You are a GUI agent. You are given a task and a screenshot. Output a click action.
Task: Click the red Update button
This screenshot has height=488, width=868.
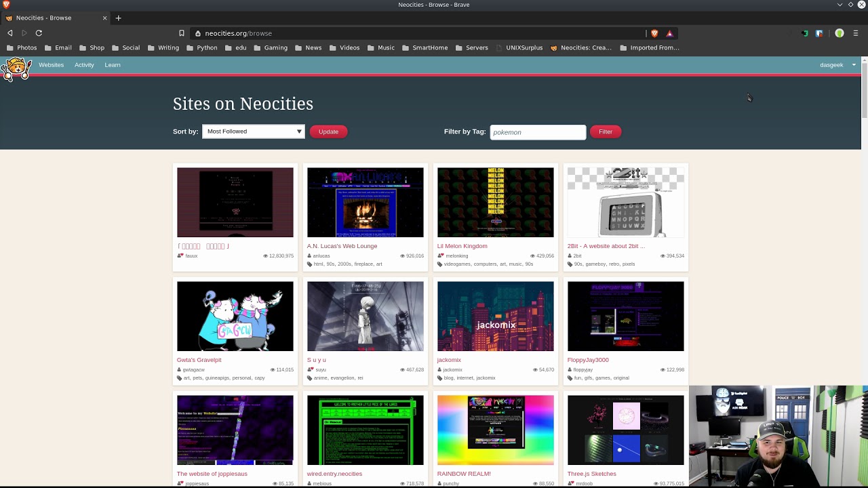(x=328, y=131)
